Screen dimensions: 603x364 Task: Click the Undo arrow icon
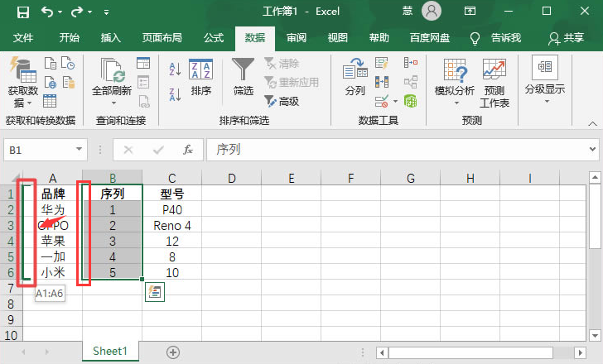click(47, 12)
